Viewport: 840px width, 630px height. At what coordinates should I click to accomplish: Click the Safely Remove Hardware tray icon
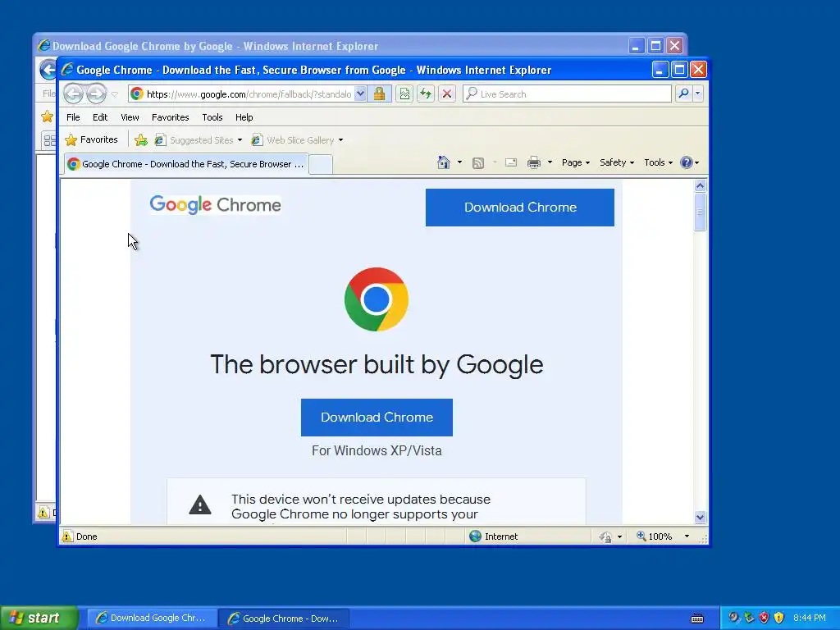749,618
